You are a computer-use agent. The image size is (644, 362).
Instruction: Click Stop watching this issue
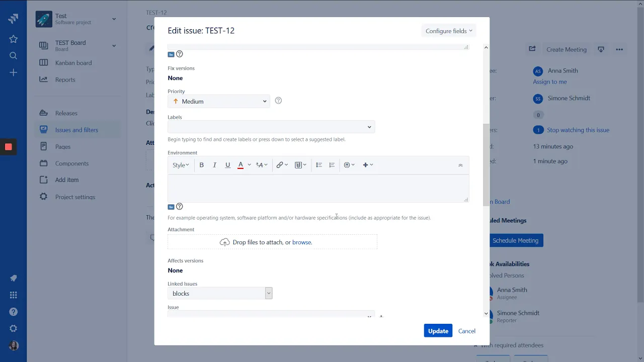point(578,130)
